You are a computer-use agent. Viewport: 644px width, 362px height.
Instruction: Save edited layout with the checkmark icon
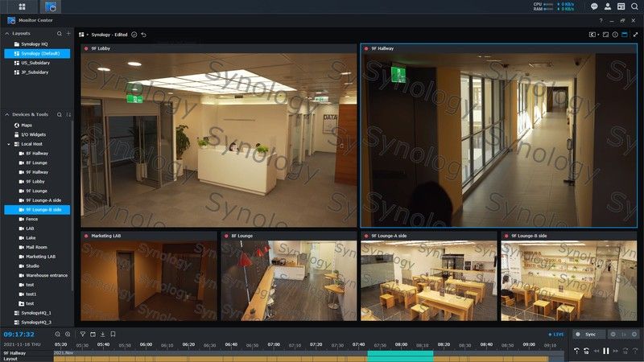134,35
